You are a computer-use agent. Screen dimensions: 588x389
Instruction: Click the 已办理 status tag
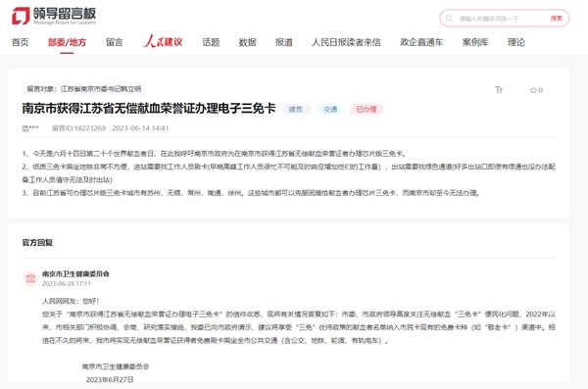click(367, 109)
